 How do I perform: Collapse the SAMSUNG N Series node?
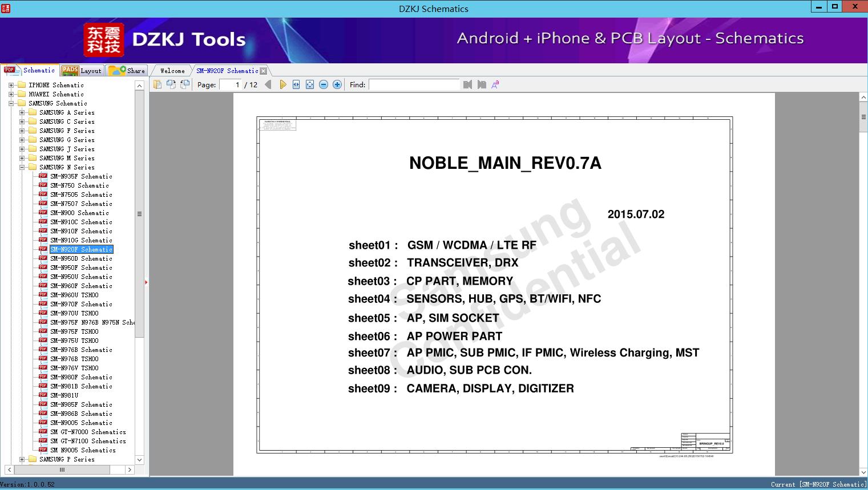(x=22, y=167)
